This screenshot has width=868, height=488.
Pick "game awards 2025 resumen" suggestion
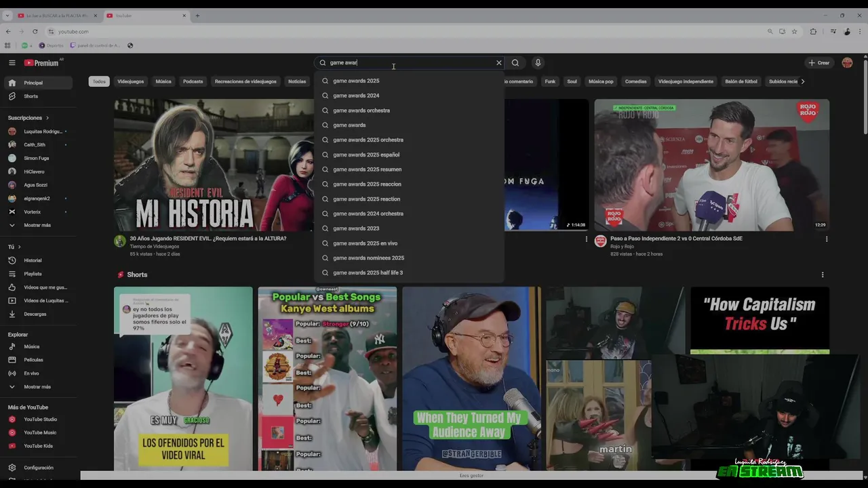[x=409, y=169]
